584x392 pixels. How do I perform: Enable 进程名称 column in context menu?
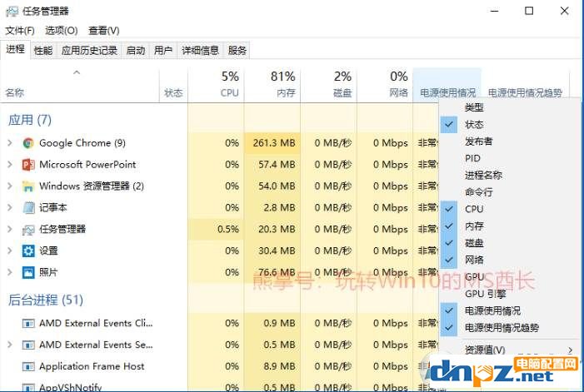(x=483, y=175)
